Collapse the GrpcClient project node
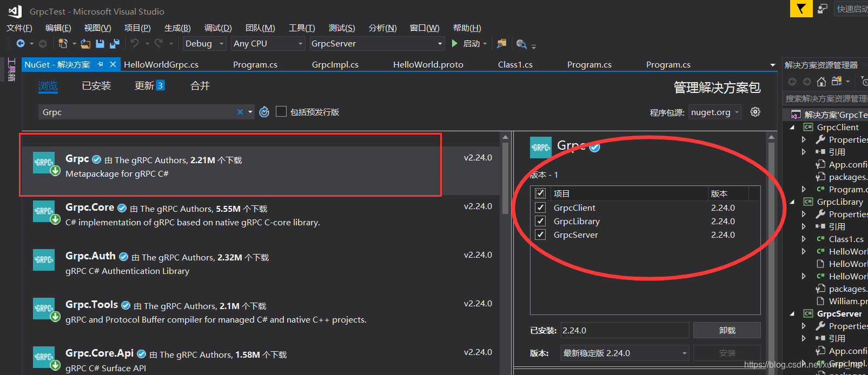The height and width of the screenshot is (375, 868). coord(792,128)
